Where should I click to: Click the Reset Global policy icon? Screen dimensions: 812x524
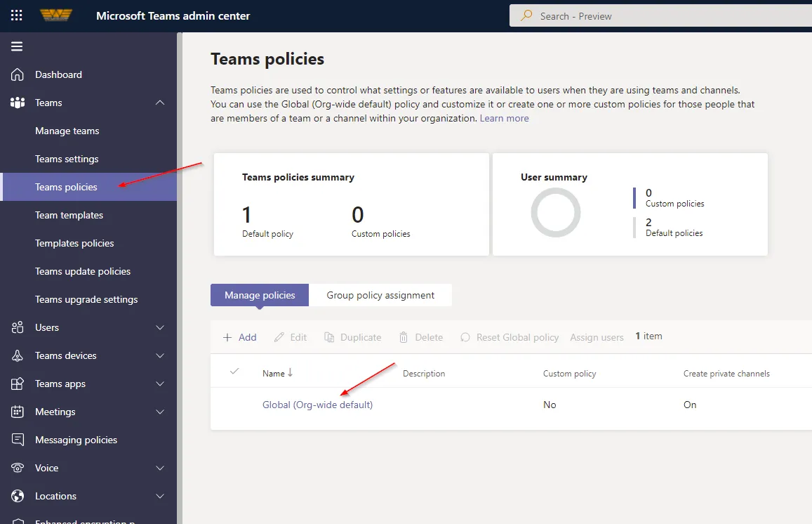coord(465,337)
